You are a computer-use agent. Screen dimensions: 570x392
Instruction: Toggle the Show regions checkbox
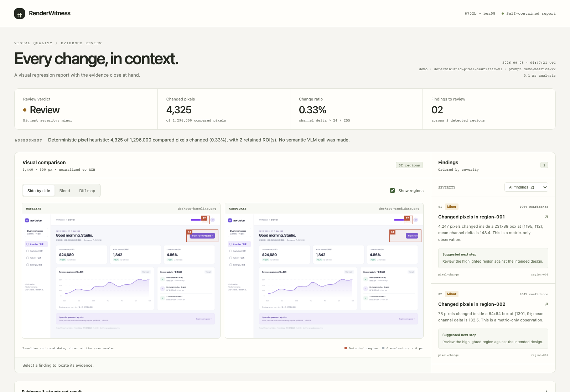coord(392,191)
